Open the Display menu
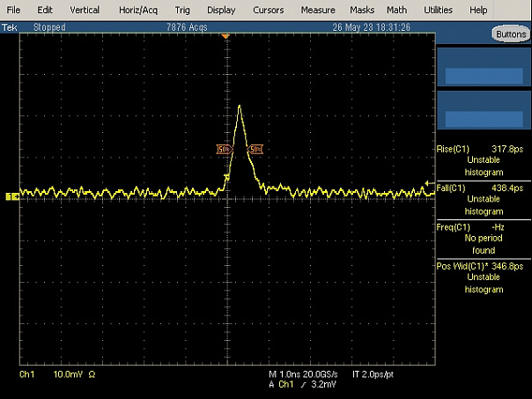The image size is (532, 399). [221, 11]
